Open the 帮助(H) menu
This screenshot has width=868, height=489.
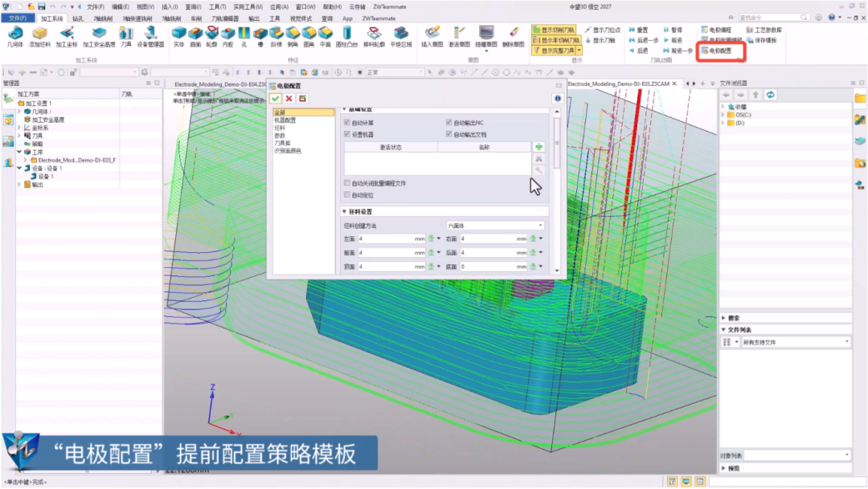(x=332, y=7)
